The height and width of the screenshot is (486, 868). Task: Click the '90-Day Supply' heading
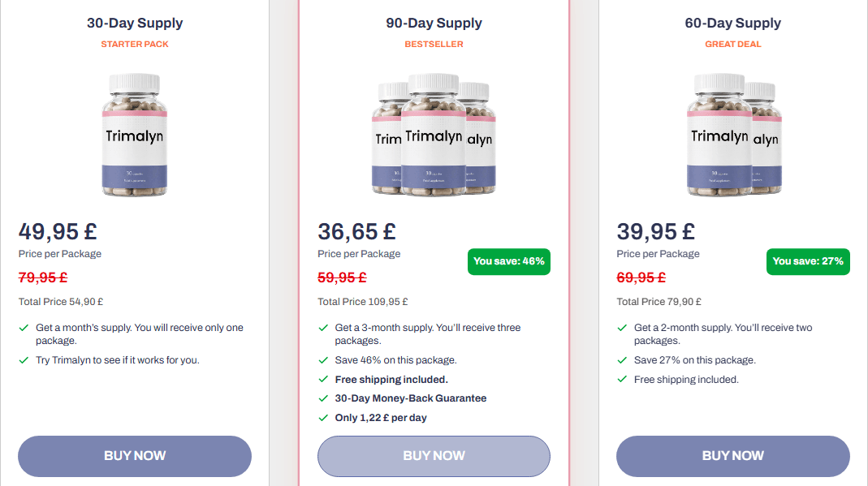coord(434,24)
